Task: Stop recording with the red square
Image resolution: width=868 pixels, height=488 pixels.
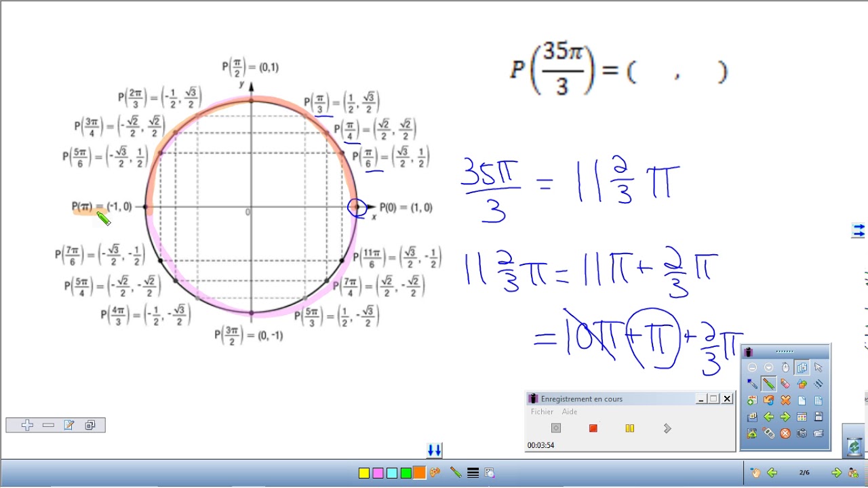Action: (x=593, y=428)
